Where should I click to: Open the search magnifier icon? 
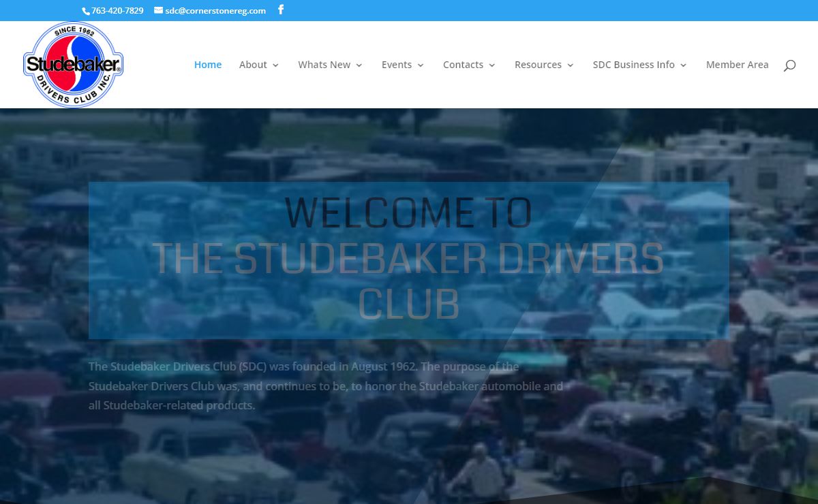pyautogui.click(x=789, y=65)
